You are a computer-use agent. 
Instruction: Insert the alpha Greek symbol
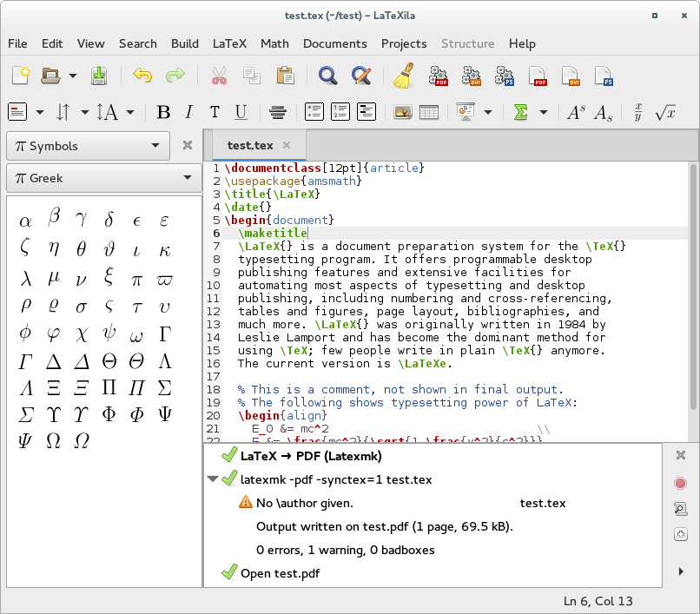point(26,221)
